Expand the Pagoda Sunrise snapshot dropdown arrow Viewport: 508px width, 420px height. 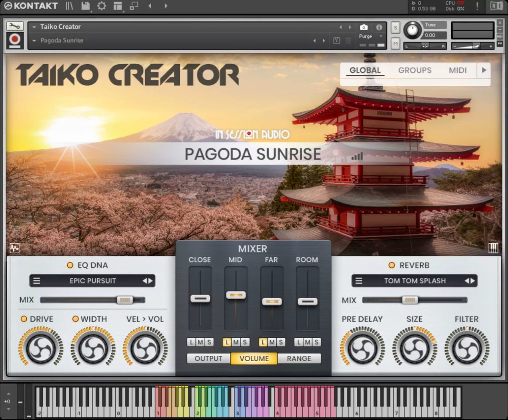pyautogui.click(x=34, y=41)
